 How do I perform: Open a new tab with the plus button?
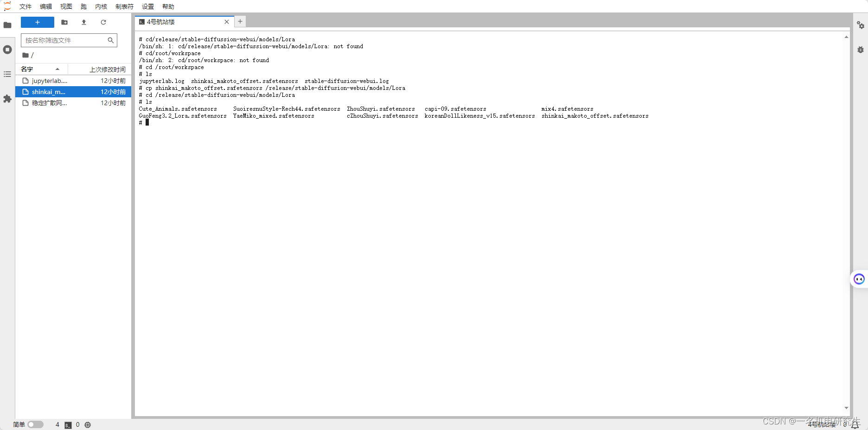coord(240,21)
